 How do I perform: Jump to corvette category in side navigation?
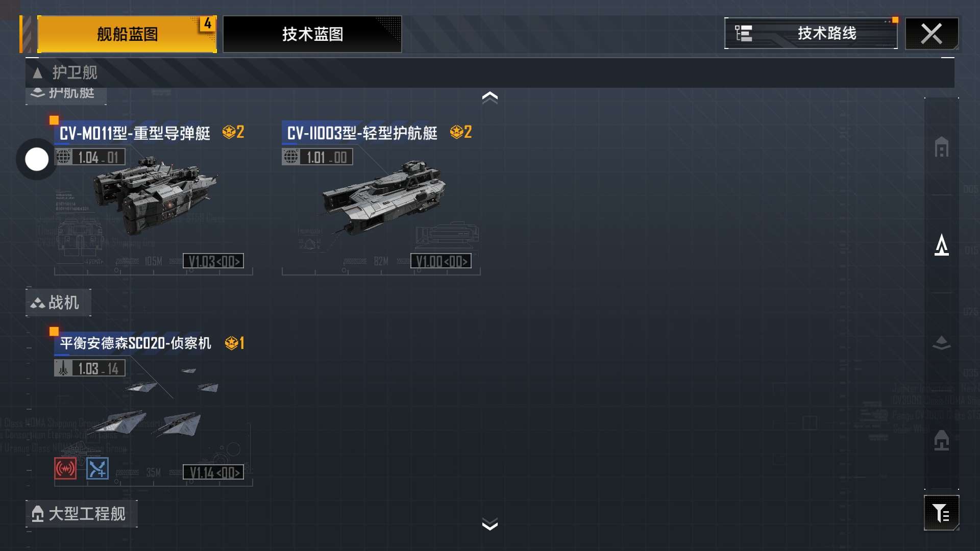[941, 343]
